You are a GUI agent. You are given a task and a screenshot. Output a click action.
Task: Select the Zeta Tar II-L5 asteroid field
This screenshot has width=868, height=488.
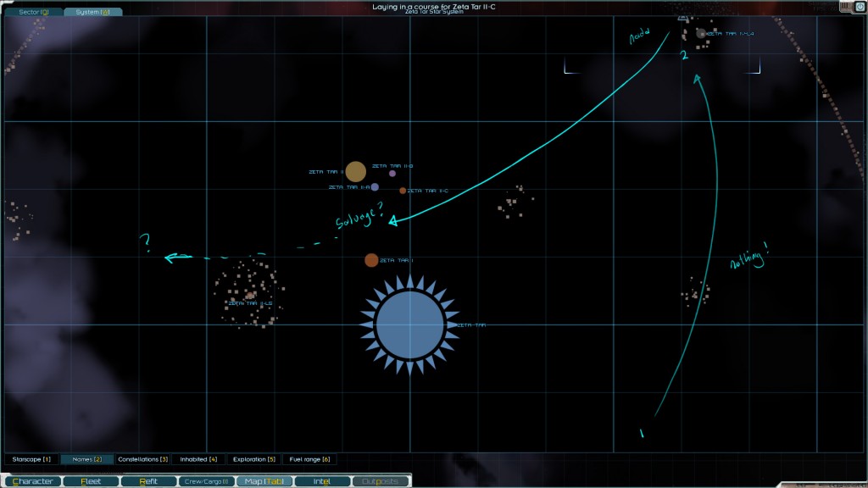(250, 293)
